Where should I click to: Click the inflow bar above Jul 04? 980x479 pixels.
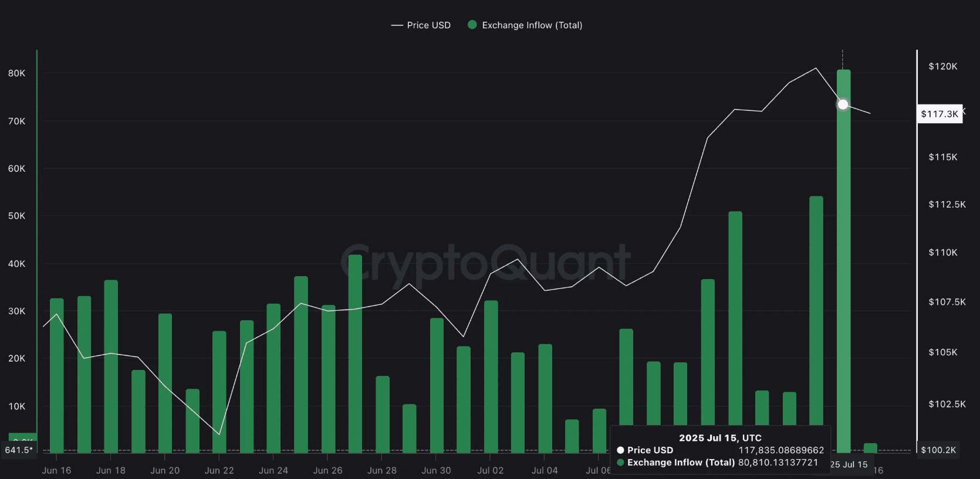click(x=545, y=398)
